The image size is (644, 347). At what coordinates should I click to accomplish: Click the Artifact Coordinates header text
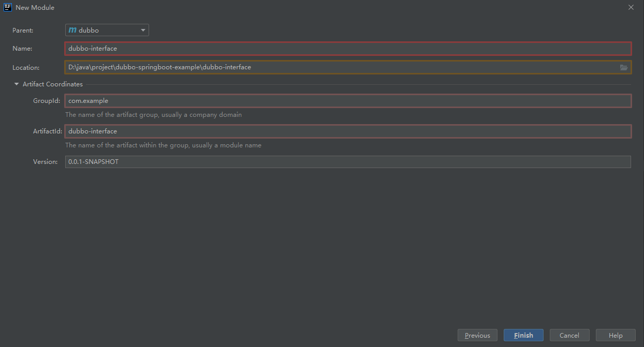[x=53, y=84]
